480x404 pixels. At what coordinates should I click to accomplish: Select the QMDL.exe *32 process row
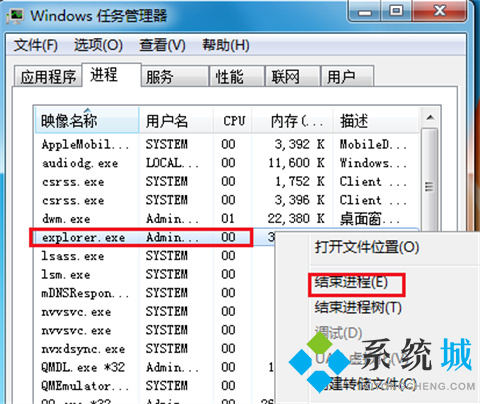pos(154,367)
